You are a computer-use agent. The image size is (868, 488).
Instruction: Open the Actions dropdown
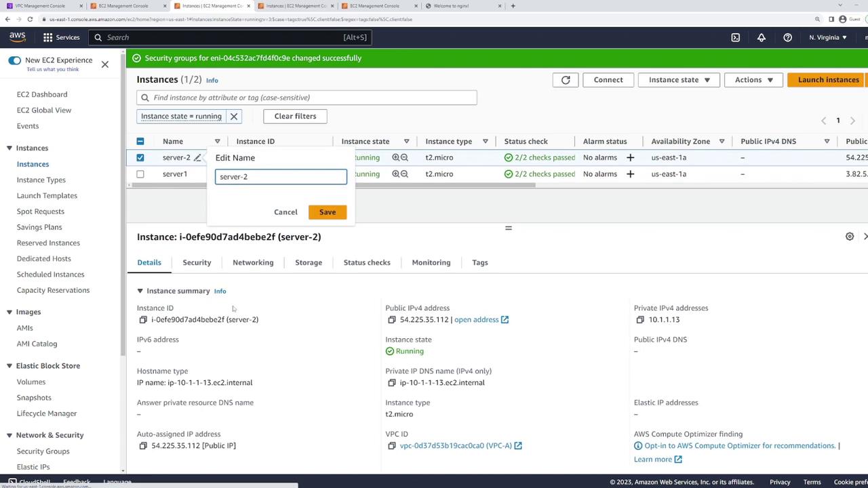click(753, 80)
